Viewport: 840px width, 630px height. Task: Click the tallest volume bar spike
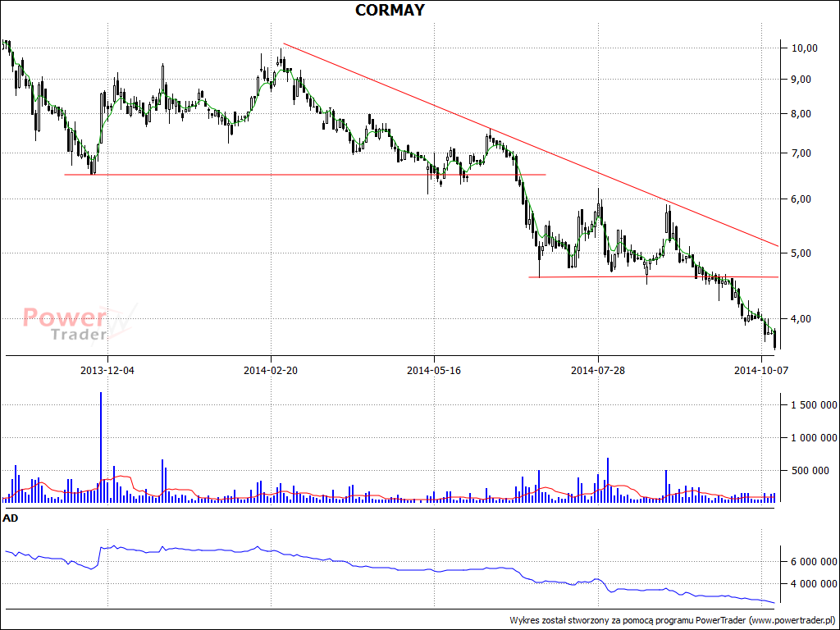pos(101,447)
